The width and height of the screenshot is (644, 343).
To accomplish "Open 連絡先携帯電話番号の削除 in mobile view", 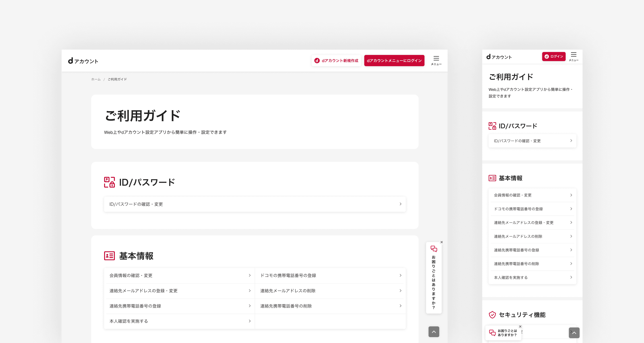I will pyautogui.click(x=532, y=264).
